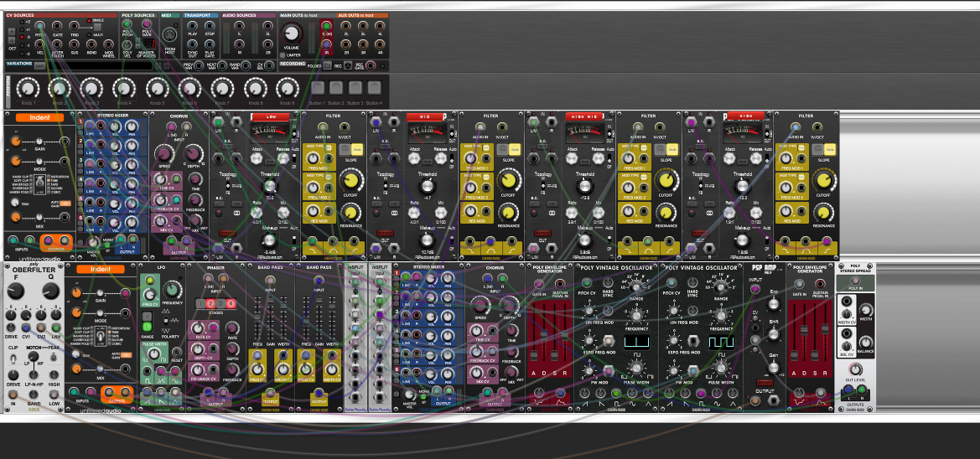Screen dimensions: 980x459
Task: Click the MIDI FROM HOST connector
Action: pos(169,34)
